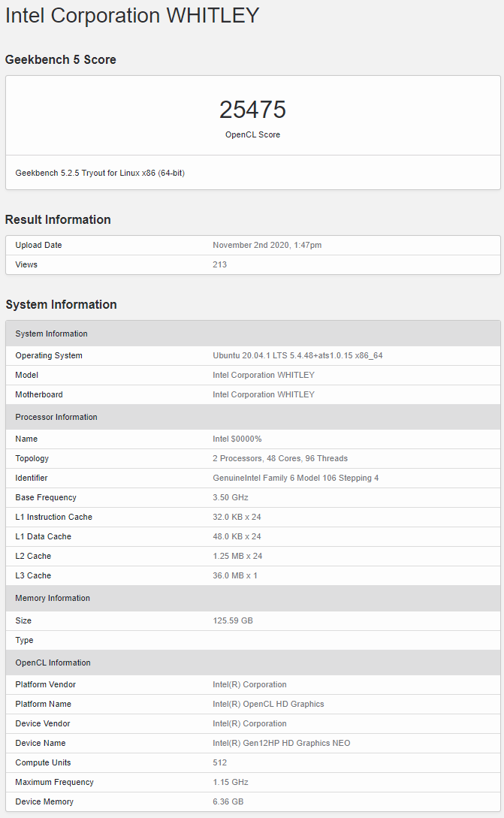The height and width of the screenshot is (818, 504).
Task: Click the 'Intel Corporation WHITLEY' page title
Action: coord(132,16)
